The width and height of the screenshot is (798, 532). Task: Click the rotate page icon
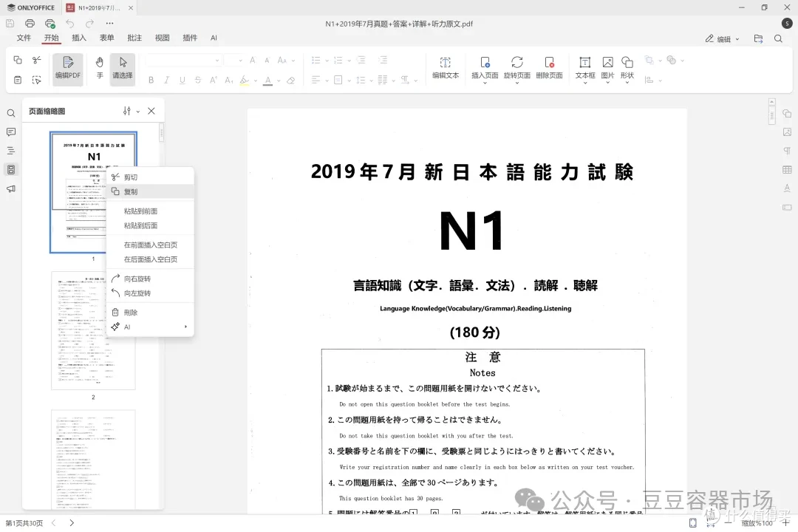coord(517,68)
